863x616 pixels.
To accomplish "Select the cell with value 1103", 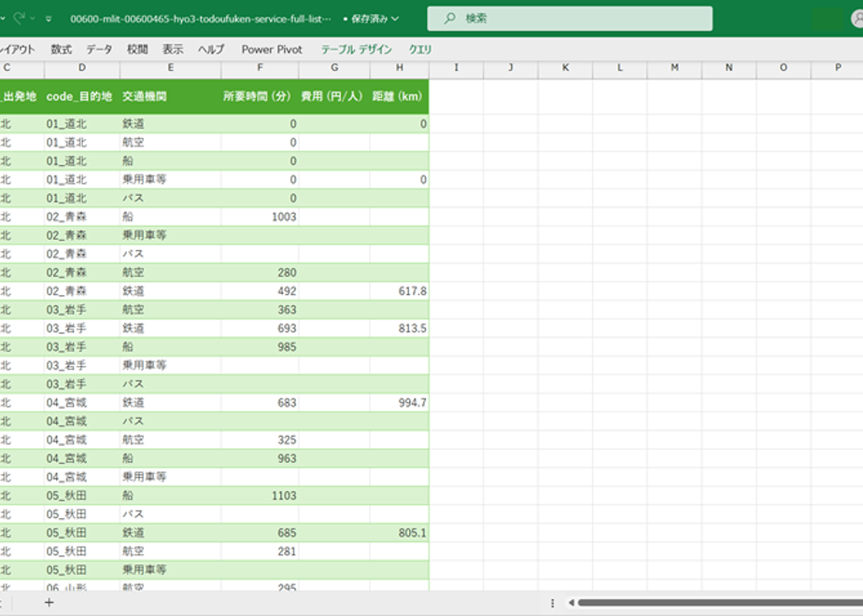I will click(260, 496).
